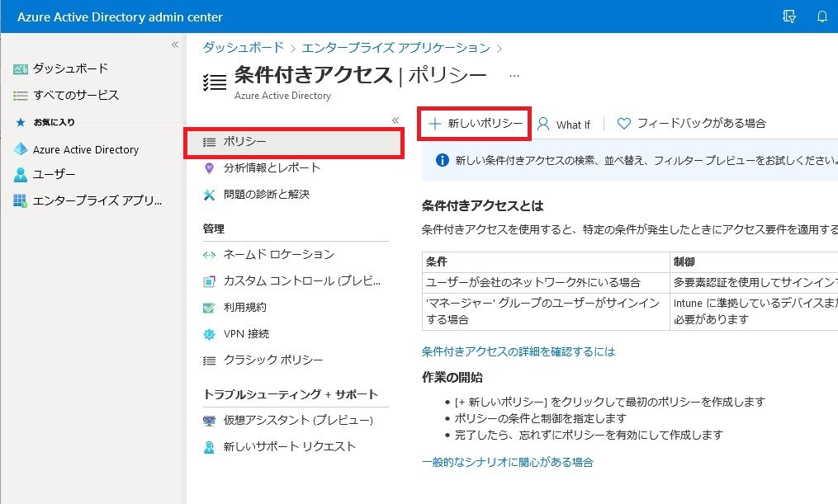Click the What If person icon

543,124
